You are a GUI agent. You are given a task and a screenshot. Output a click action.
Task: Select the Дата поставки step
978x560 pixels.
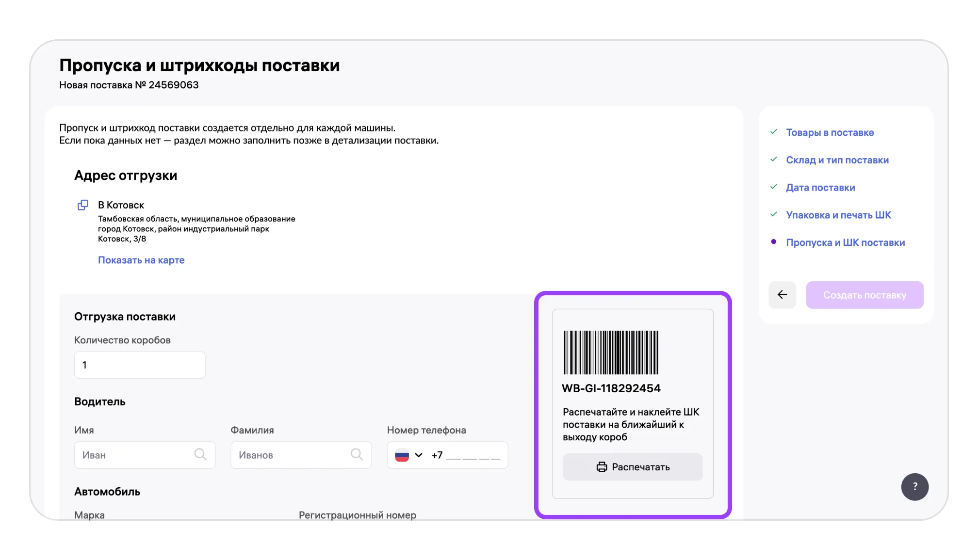click(820, 188)
